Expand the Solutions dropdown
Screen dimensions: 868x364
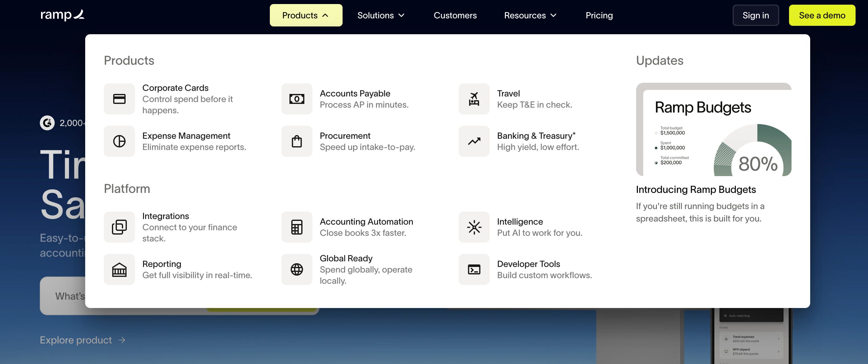tap(381, 15)
